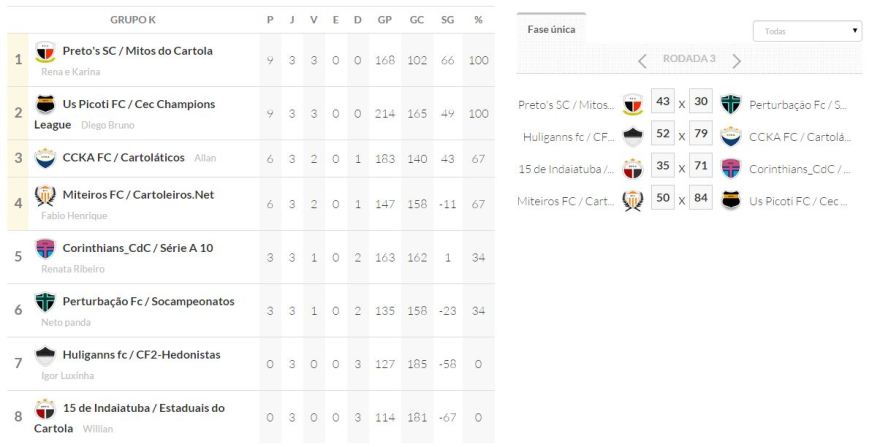Click Preto's SC crest in standings table
The width and height of the screenshot is (869, 447).
point(45,51)
